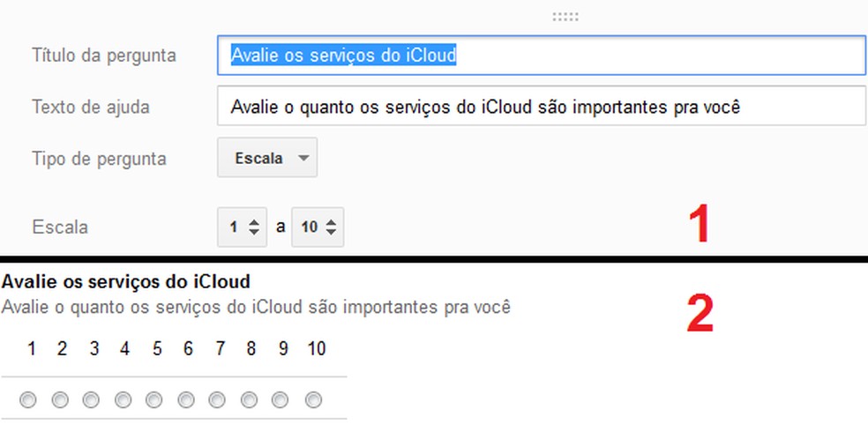
Task: Select radio button for rating 2
Action: click(61, 400)
